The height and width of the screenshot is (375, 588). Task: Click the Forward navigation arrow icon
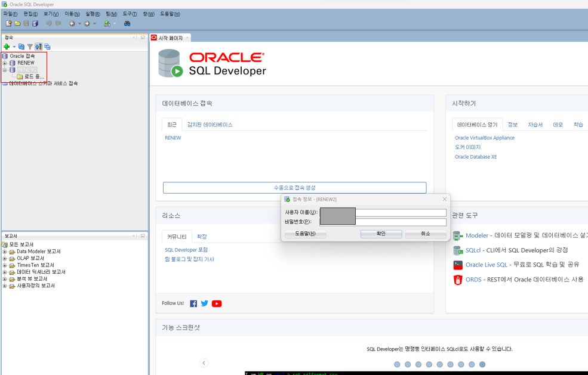tap(87, 23)
